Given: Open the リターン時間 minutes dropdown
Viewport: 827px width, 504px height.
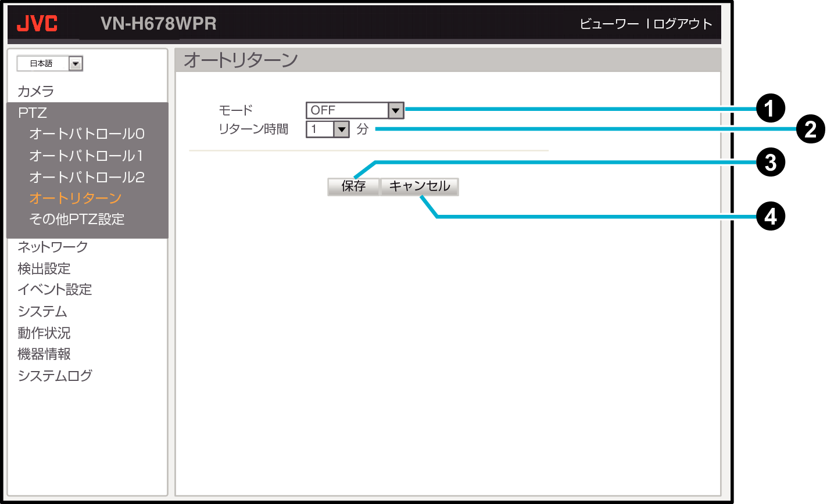Looking at the screenshot, I should (x=327, y=129).
